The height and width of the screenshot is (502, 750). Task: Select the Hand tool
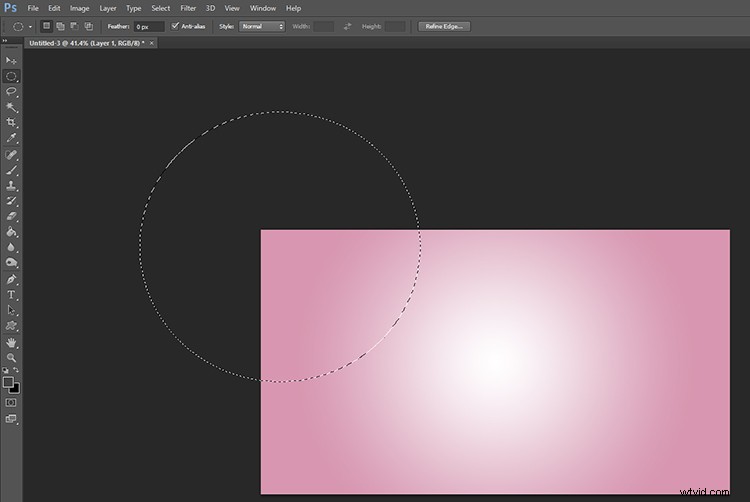[x=11, y=342]
